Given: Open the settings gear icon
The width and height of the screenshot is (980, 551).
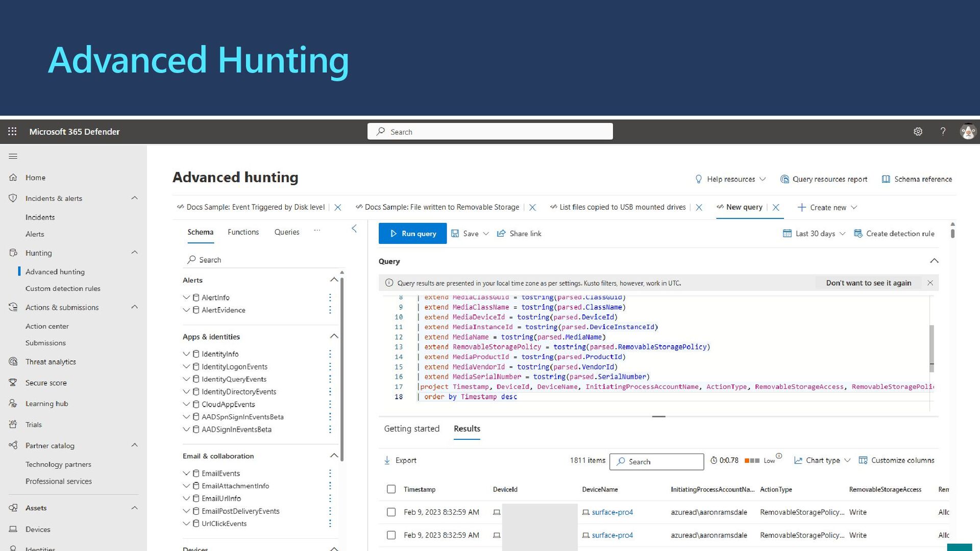Looking at the screenshot, I should (918, 132).
